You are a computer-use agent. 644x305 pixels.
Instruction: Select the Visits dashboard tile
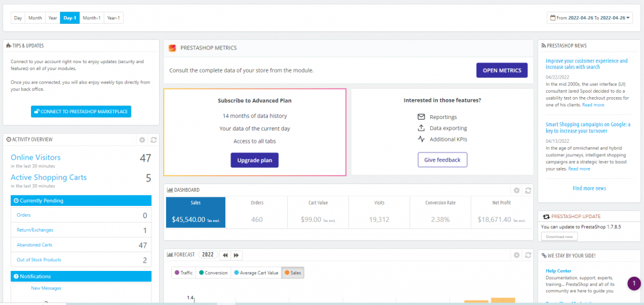379,212
